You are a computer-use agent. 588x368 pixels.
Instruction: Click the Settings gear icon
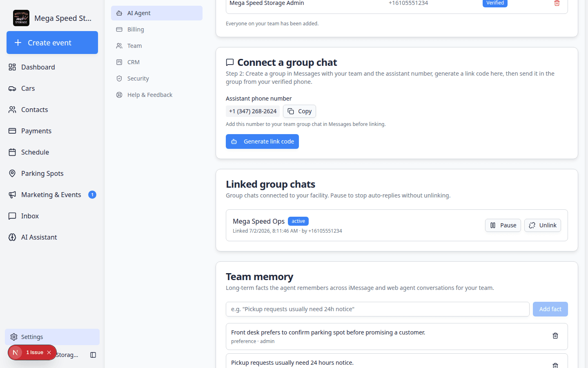tap(14, 337)
